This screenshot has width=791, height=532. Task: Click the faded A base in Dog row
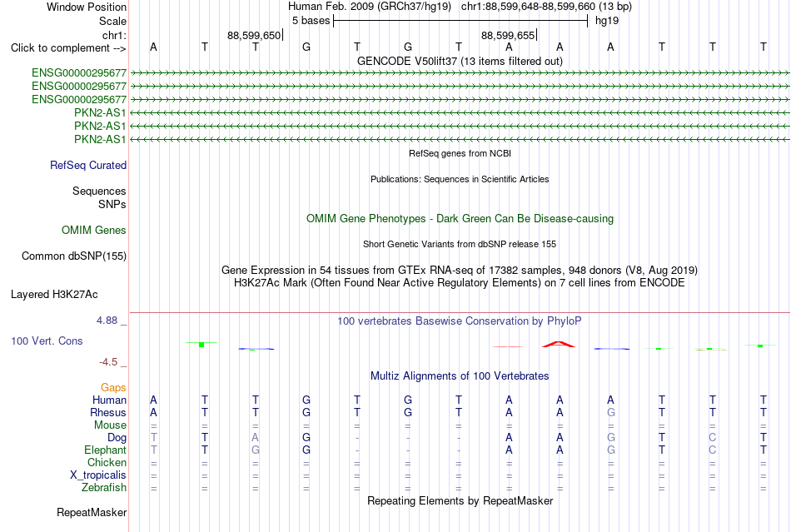(x=256, y=438)
